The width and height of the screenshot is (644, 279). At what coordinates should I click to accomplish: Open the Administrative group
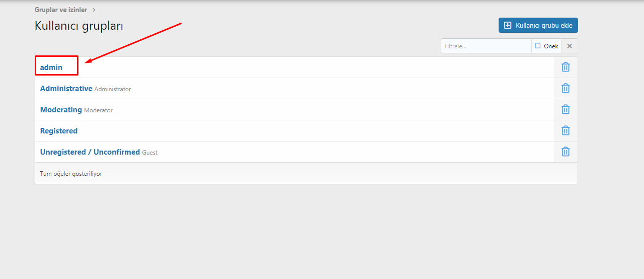(66, 88)
